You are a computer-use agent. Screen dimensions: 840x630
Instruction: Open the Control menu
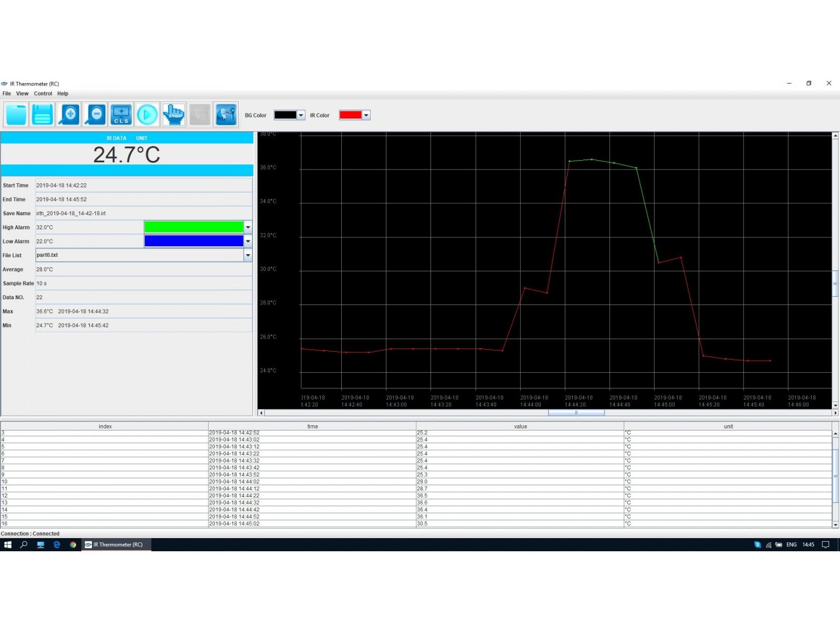coord(43,93)
